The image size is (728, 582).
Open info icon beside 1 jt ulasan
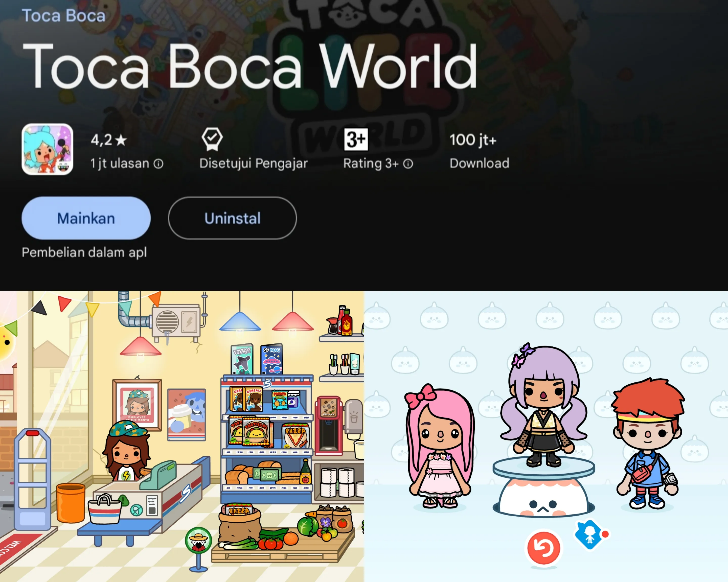click(158, 164)
